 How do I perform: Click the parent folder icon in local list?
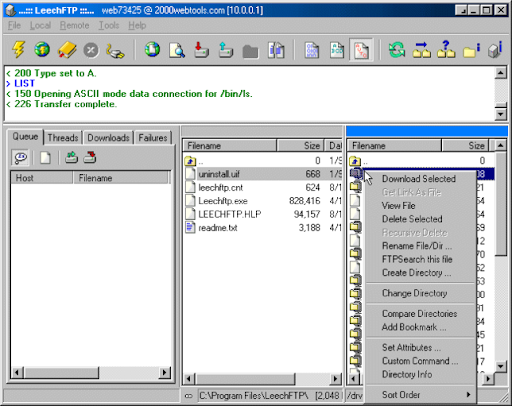coord(190,161)
